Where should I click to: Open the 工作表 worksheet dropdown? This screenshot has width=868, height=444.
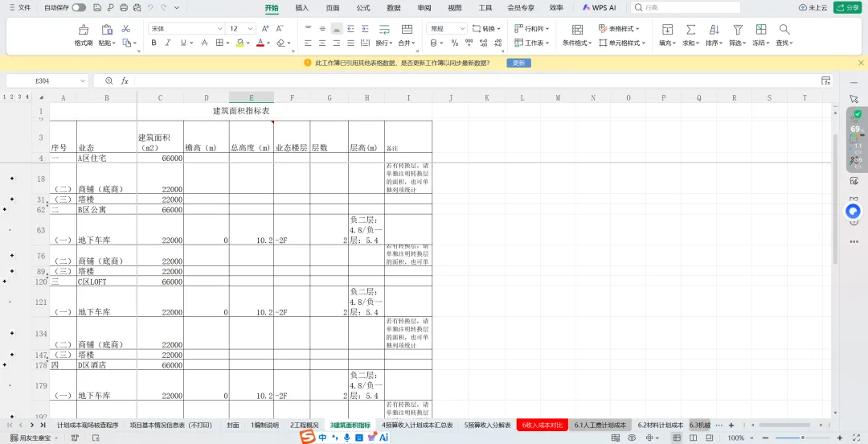533,43
